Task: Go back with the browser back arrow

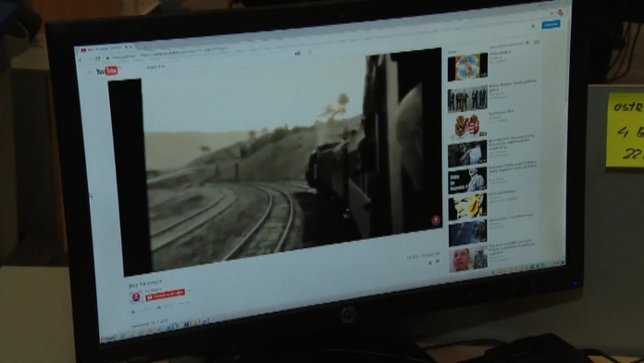Action: point(80,60)
